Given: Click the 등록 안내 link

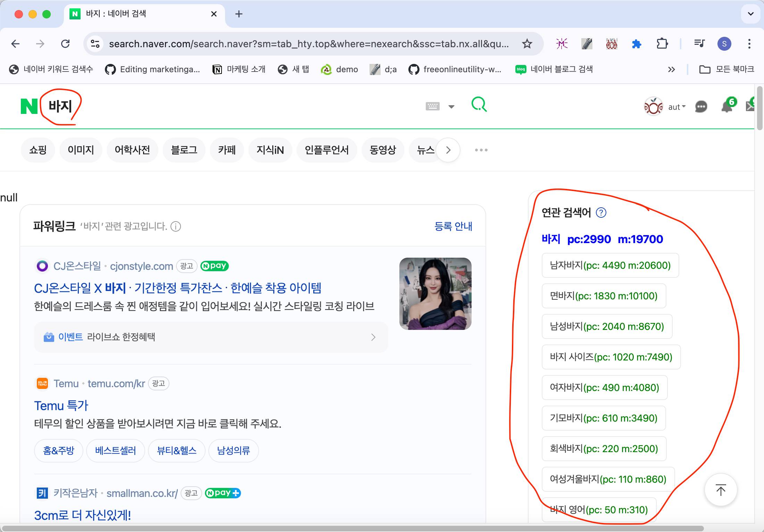Looking at the screenshot, I should pos(453,226).
